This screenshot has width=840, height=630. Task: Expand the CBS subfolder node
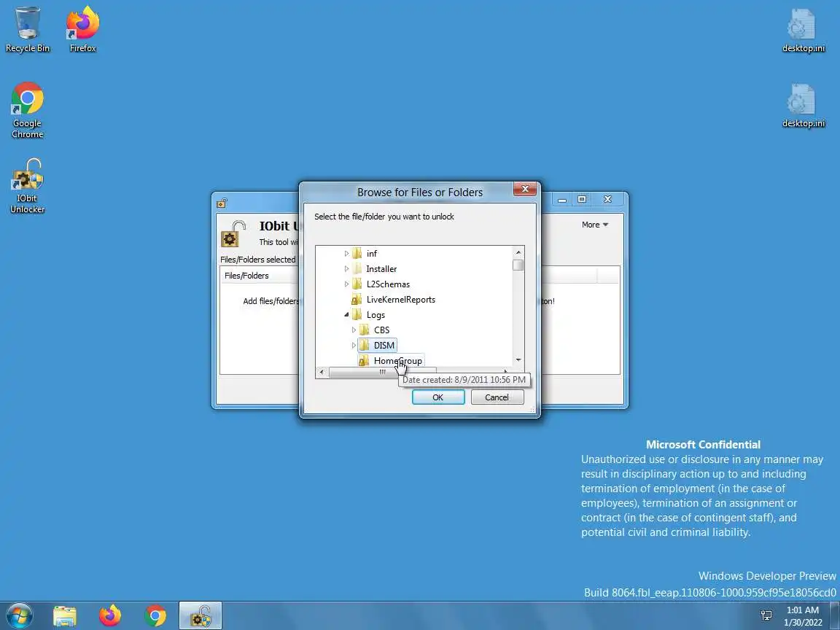point(354,330)
